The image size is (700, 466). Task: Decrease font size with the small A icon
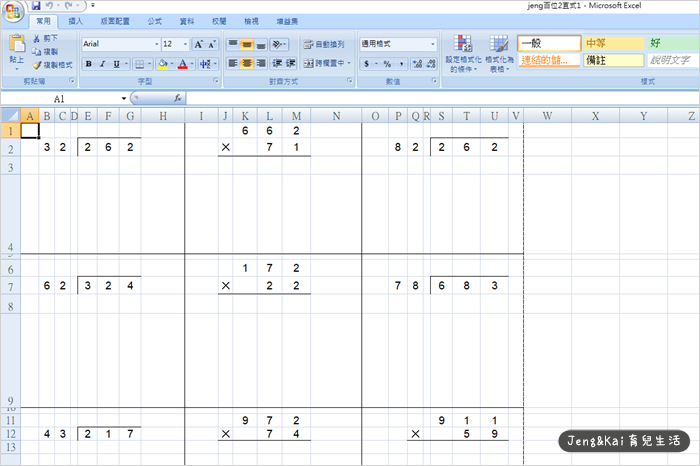click(x=212, y=44)
